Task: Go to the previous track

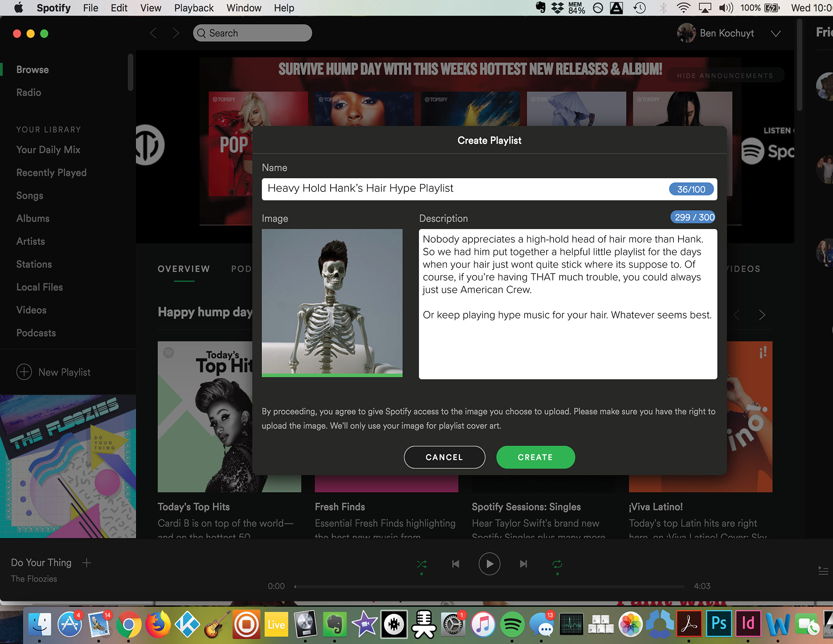Action: click(456, 564)
